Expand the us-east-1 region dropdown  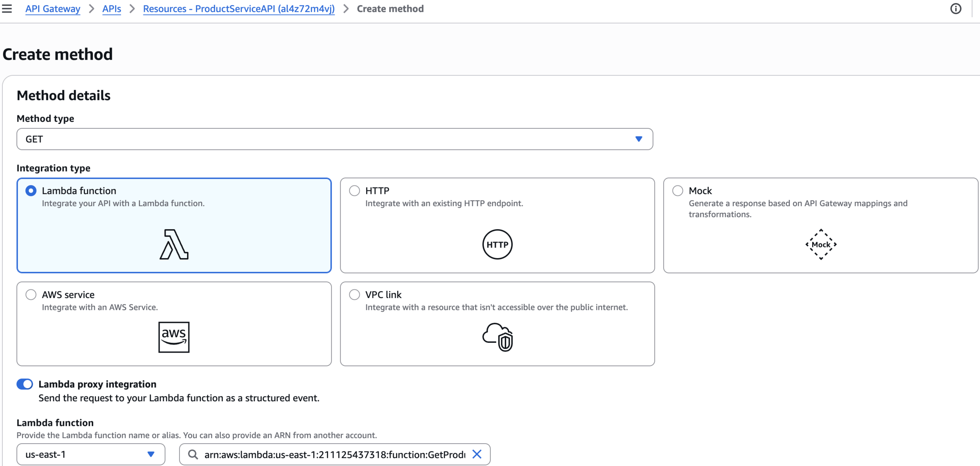coord(91,454)
